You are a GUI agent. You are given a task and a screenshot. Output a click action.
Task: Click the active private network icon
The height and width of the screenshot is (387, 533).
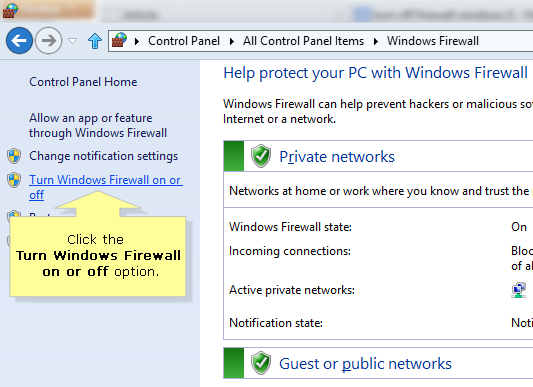518,290
